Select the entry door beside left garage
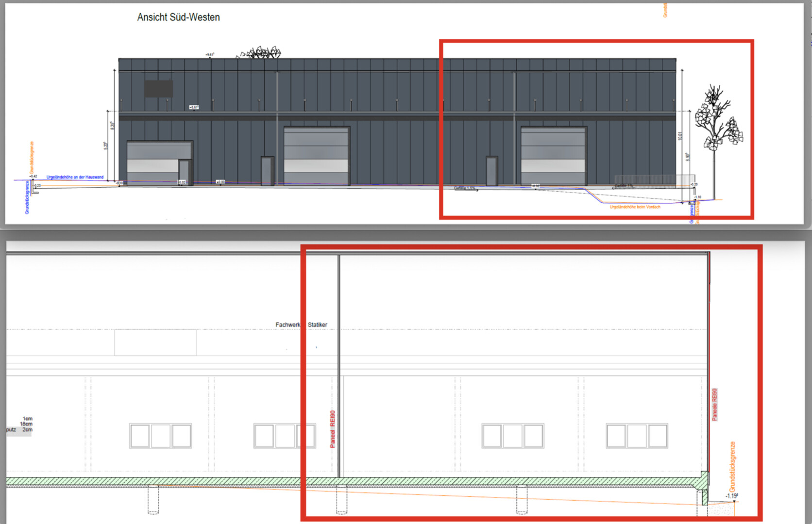Image resolution: width=812 pixels, height=524 pixels. 184,172
